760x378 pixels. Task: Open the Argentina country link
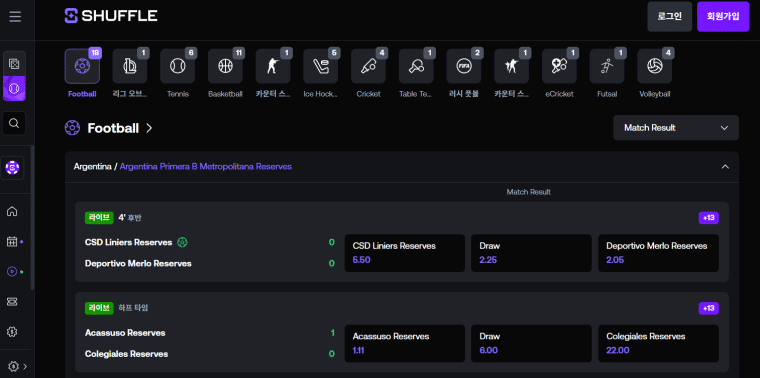92,167
